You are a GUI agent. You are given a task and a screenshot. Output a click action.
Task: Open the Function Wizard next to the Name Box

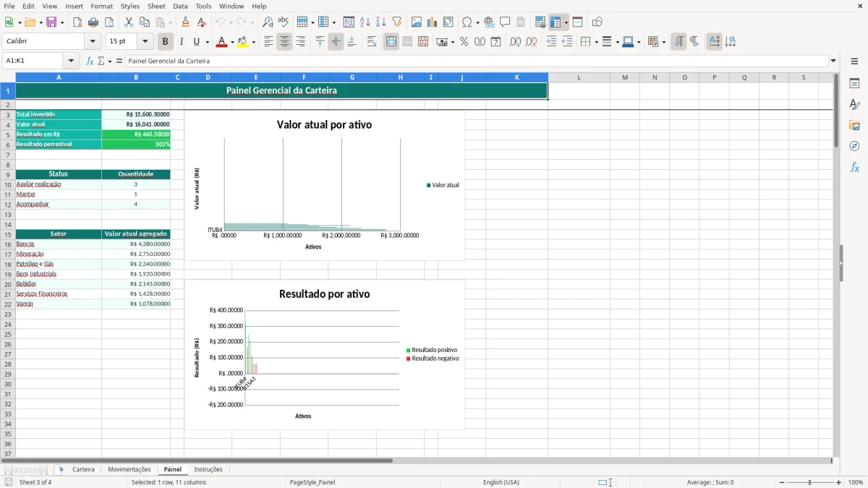pos(90,61)
